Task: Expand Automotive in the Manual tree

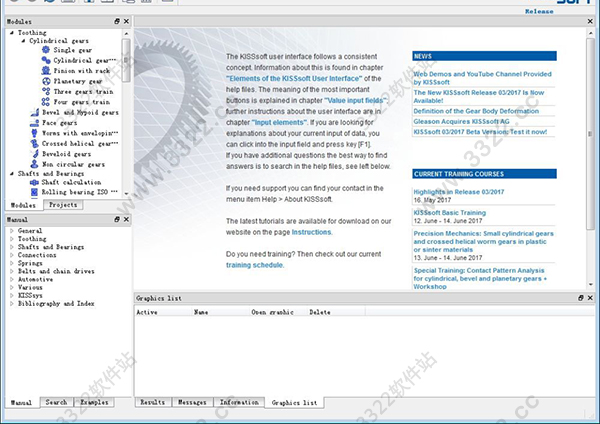Action: pyautogui.click(x=11, y=279)
